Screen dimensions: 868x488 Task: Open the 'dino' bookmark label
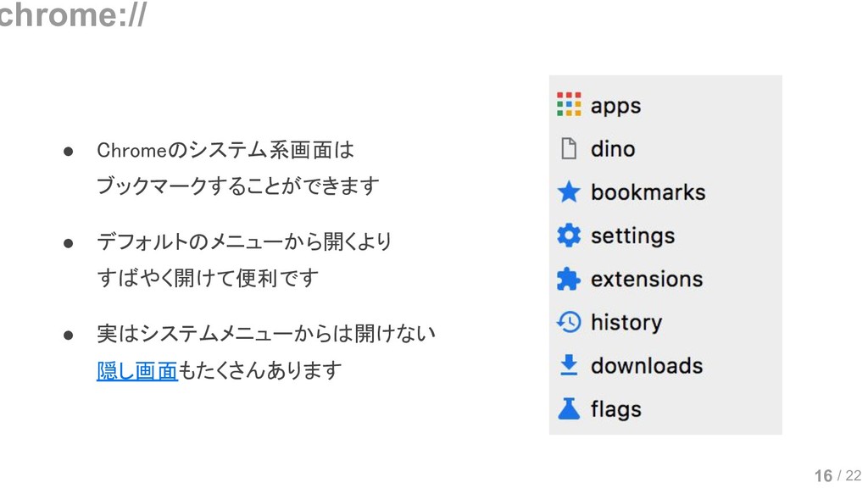point(613,148)
